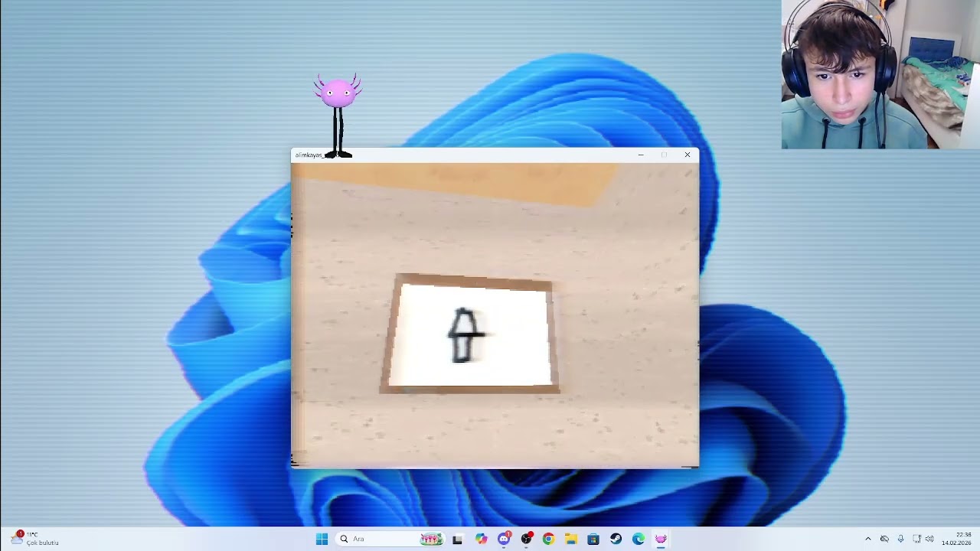The image size is (980, 551).
Task: Open Microsoft Edge from the taskbar
Action: tap(639, 539)
